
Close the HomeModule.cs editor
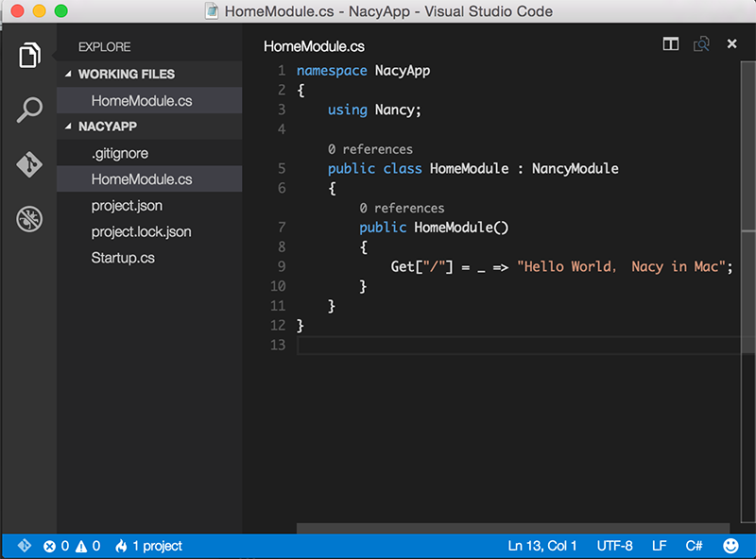tap(731, 43)
